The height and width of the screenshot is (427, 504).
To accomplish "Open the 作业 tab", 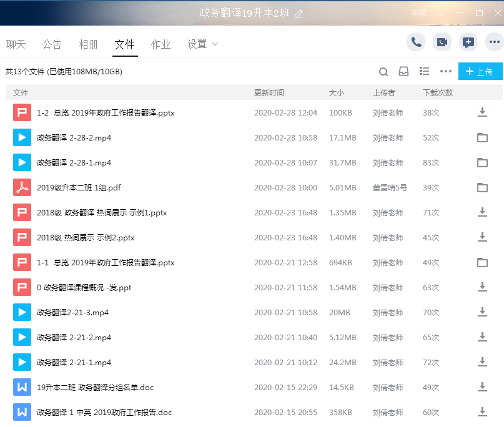I will (x=161, y=44).
